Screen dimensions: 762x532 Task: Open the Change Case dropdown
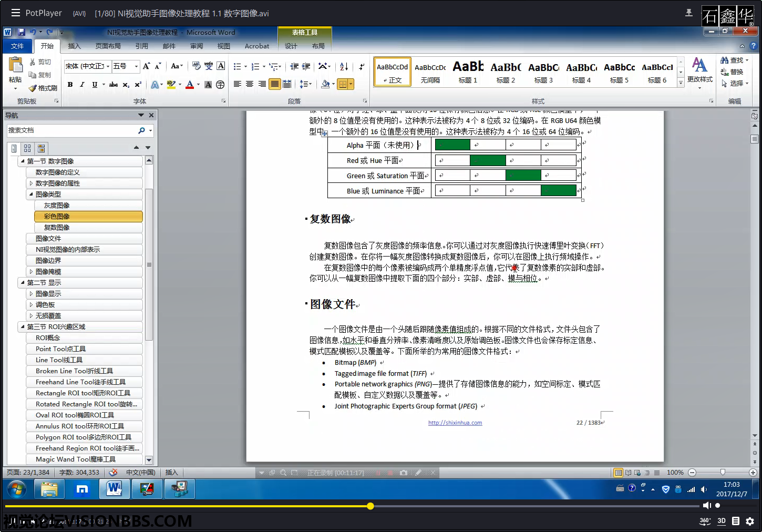(x=177, y=66)
